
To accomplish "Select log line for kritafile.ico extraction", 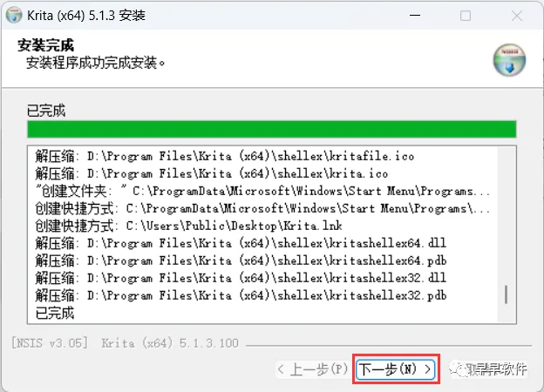I will (225, 156).
